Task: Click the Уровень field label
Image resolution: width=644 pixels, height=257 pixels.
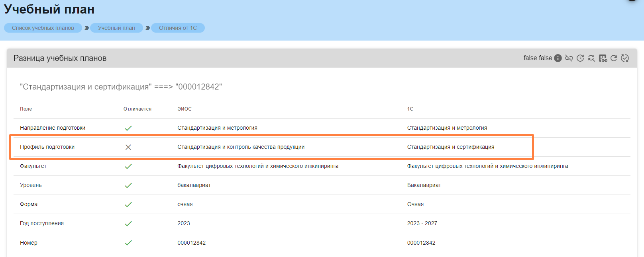Action: (x=31, y=185)
